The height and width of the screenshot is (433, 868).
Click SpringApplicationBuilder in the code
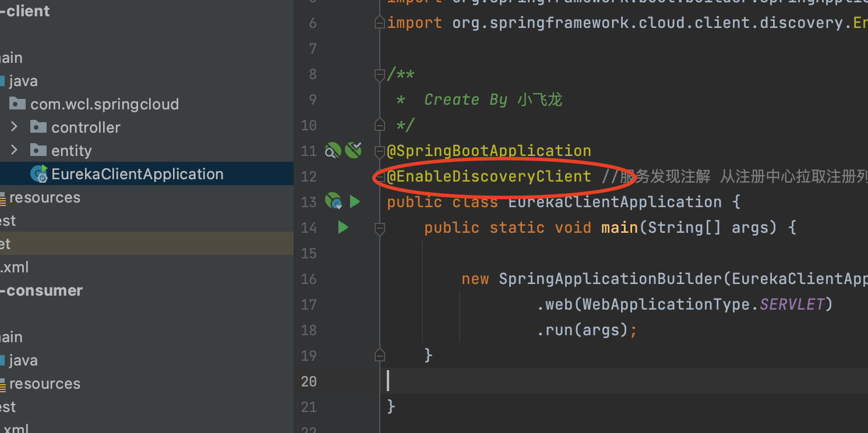pos(611,279)
